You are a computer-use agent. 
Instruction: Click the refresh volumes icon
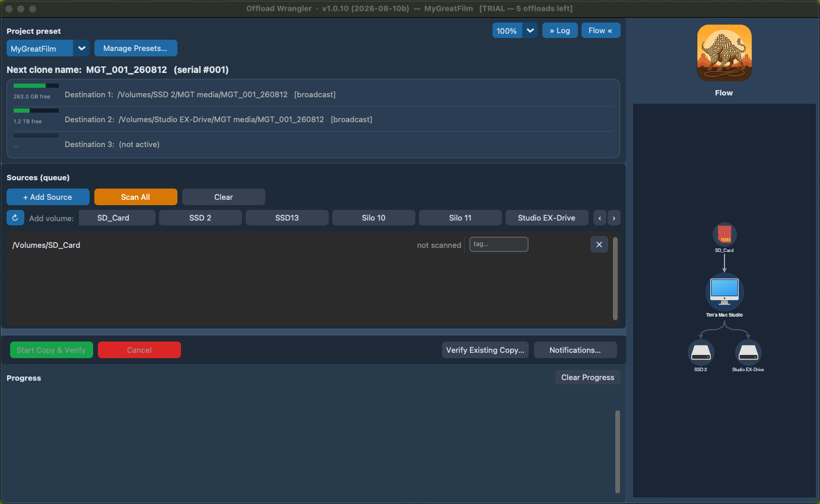[x=15, y=218]
